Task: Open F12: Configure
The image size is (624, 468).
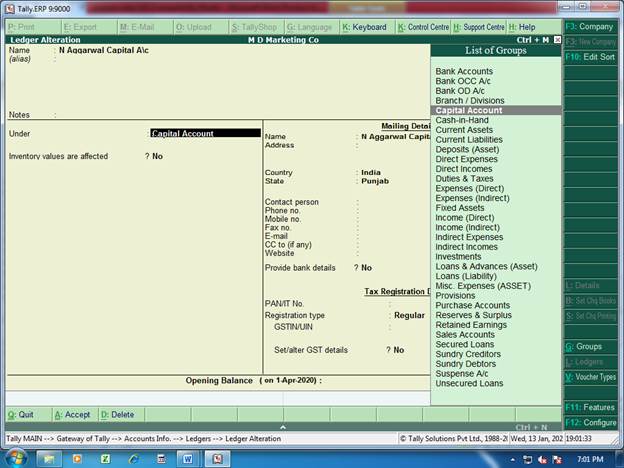Action: pyautogui.click(x=590, y=423)
